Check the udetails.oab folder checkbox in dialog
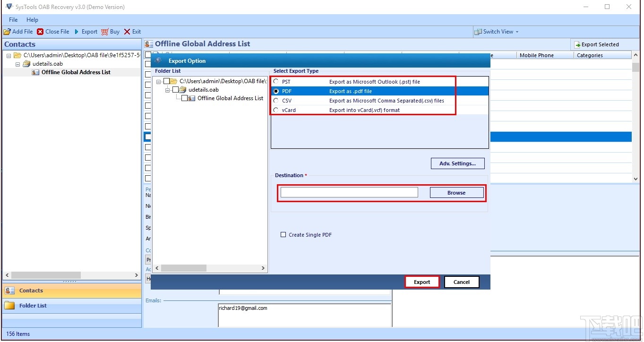The height and width of the screenshot is (342, 644). click(x=176, y=90)
